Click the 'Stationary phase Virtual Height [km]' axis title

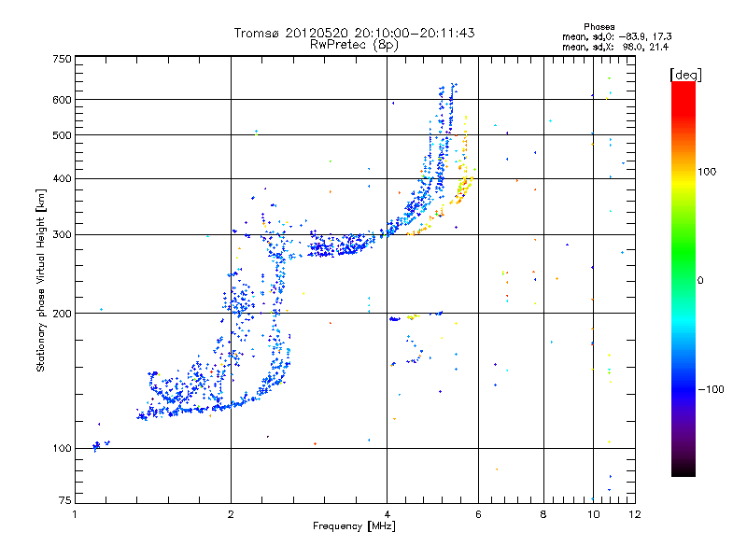pos(41,280)
